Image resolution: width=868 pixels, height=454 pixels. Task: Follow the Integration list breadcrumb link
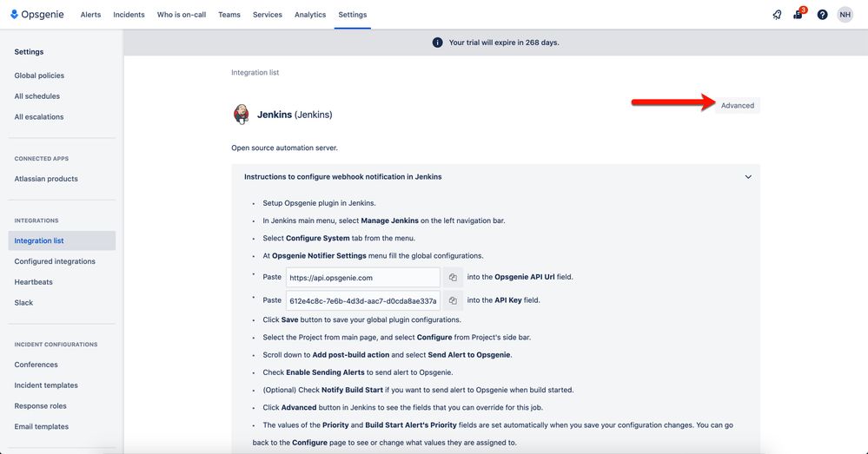tap(255, 72)
